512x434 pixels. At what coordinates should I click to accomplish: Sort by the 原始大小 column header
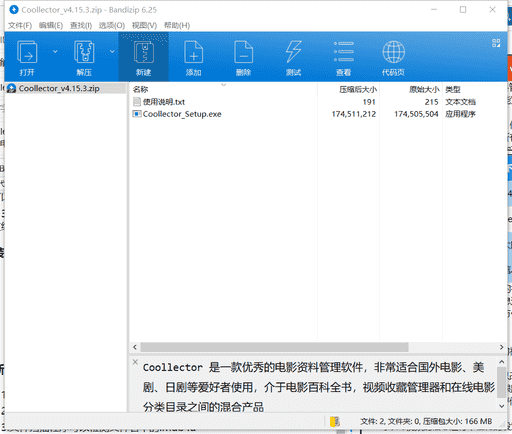pyautogui.click(x=424, y=89)
